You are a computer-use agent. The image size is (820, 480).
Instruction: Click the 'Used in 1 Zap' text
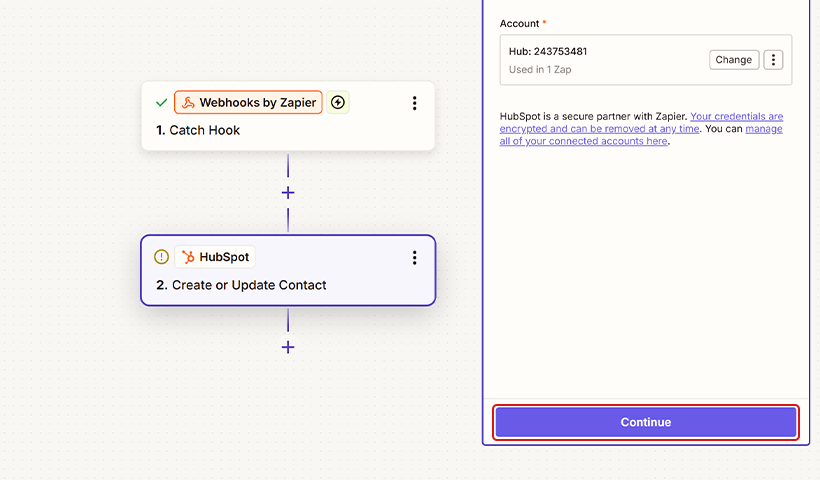pos(539,70)
